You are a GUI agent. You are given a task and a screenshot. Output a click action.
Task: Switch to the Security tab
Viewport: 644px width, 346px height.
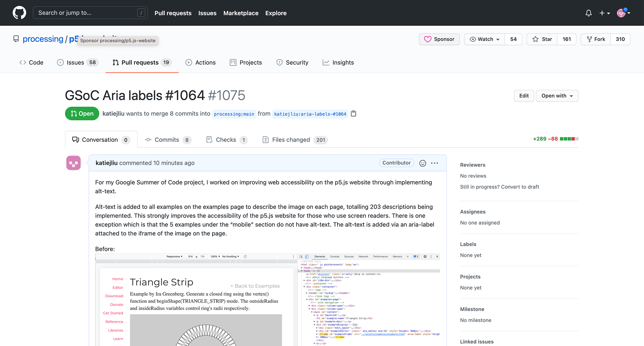pyautogui.click(x=292, y=62)
